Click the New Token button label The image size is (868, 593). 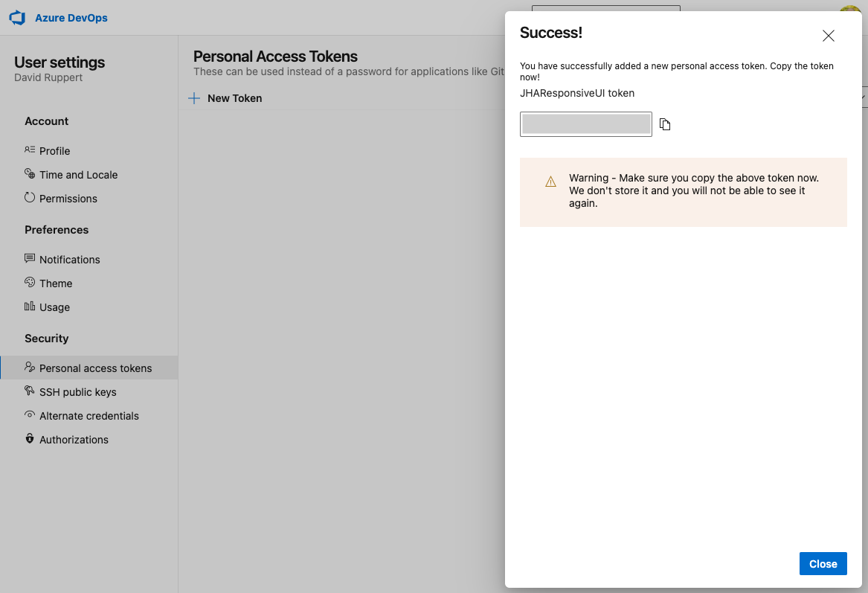point(234,98)
